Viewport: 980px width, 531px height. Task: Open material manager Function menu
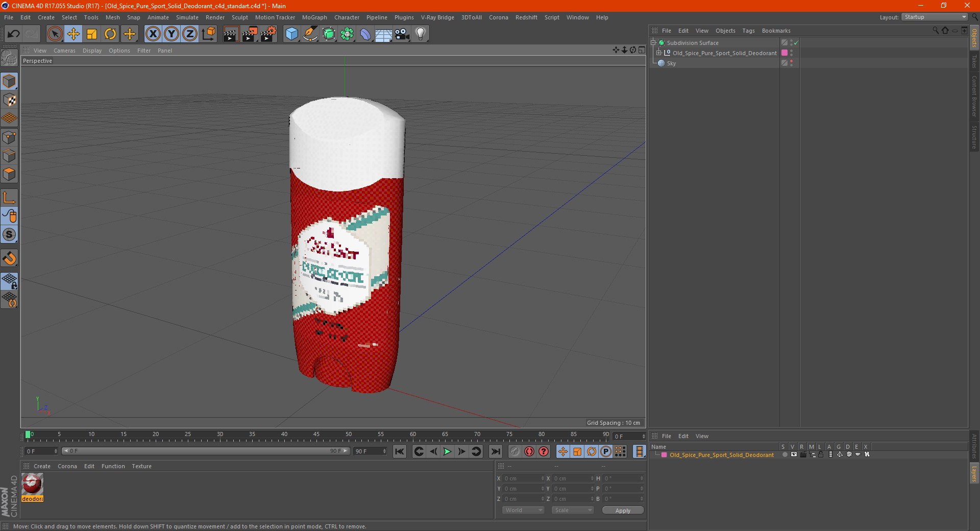(113, 466)
